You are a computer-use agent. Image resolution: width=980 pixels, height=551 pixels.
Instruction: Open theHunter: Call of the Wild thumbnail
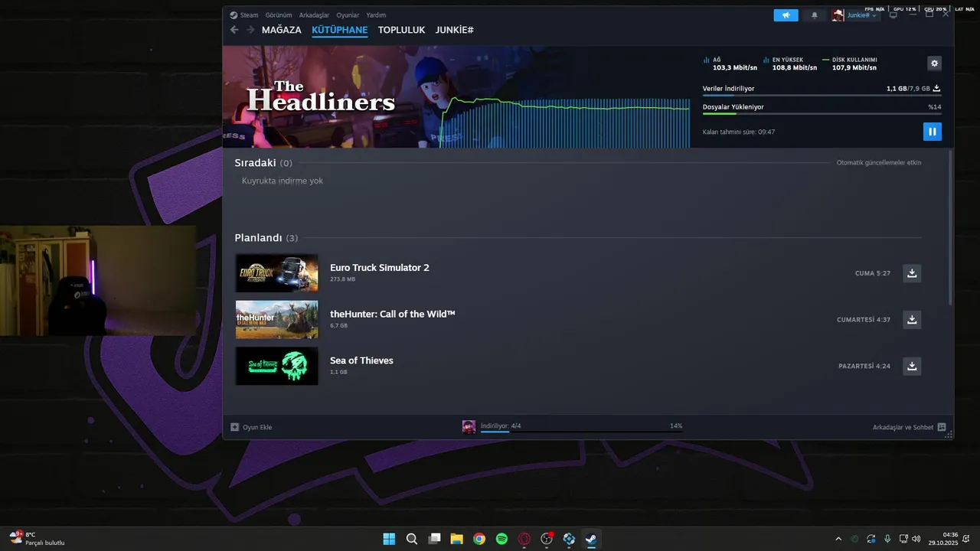pos(276,320)
